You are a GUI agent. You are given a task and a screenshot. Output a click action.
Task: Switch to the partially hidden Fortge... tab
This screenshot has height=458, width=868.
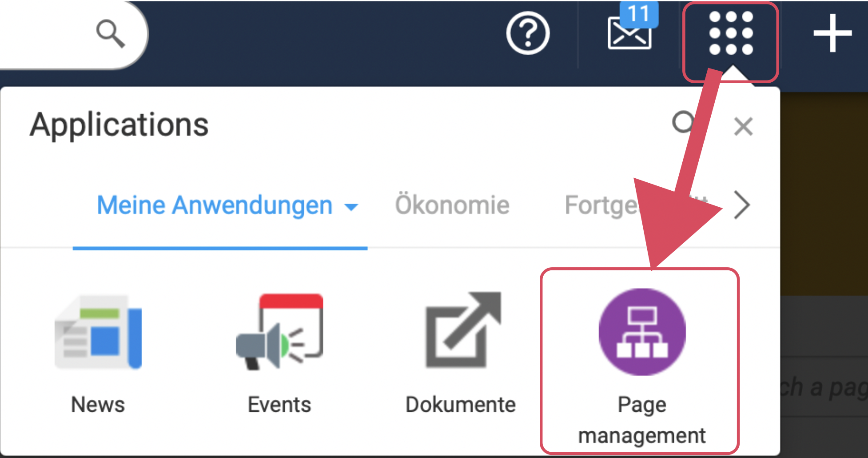pyautogui.click(x=600, y=205)
